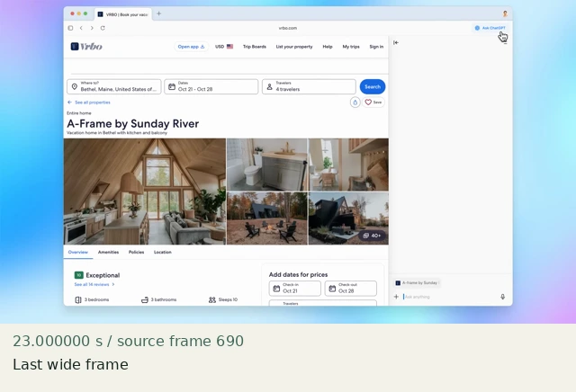Click See all properties link
Screen dimensions: 576x392
(89, 102)
